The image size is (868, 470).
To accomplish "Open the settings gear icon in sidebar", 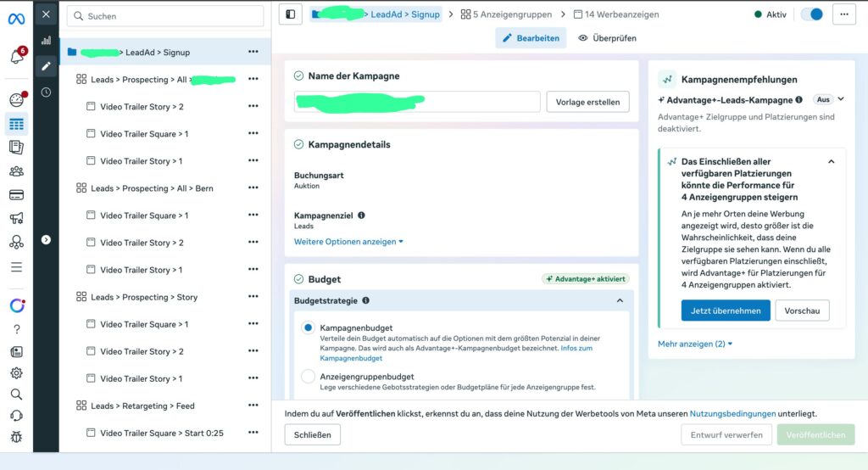I will (17, 373).
